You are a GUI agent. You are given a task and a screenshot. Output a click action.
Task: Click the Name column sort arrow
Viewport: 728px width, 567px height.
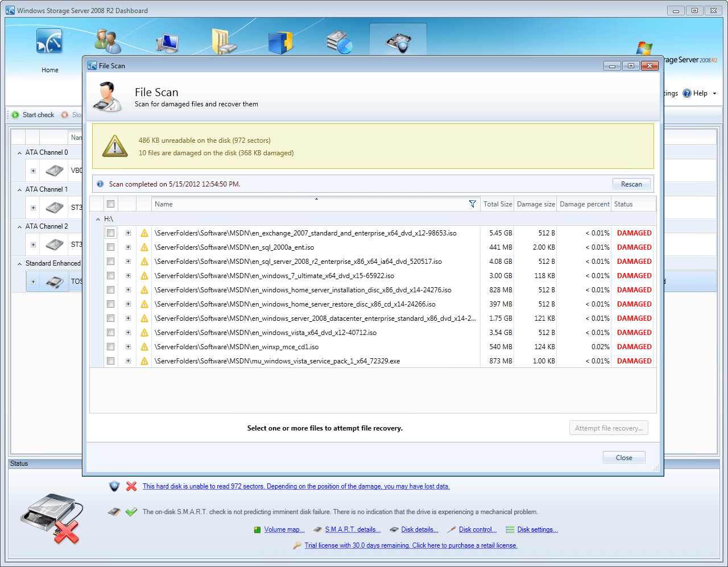(x=316, y=200)
